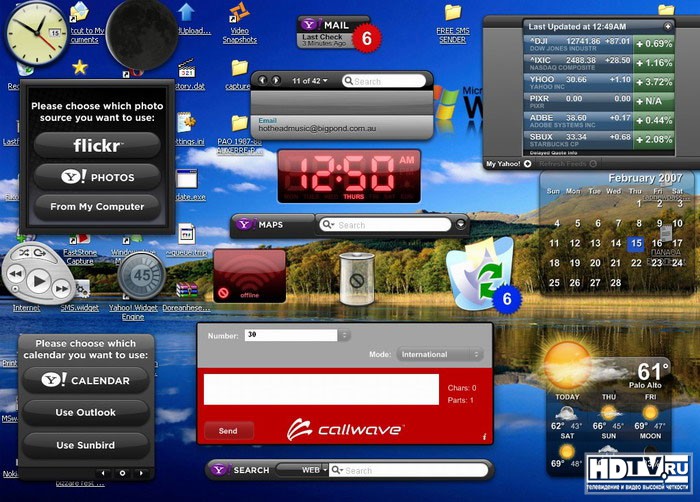Click the left arrow in calendar chooser

click(103, 473)
